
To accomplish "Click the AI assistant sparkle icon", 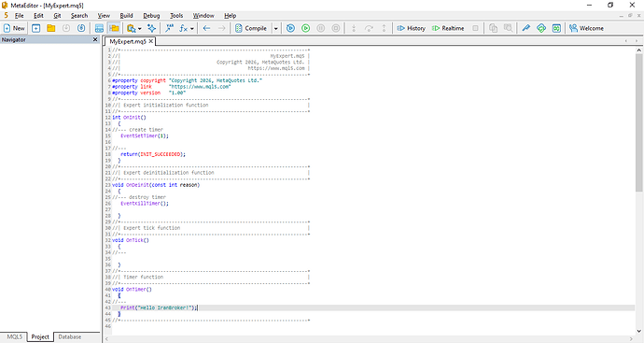I will click(x=151, y=28).
